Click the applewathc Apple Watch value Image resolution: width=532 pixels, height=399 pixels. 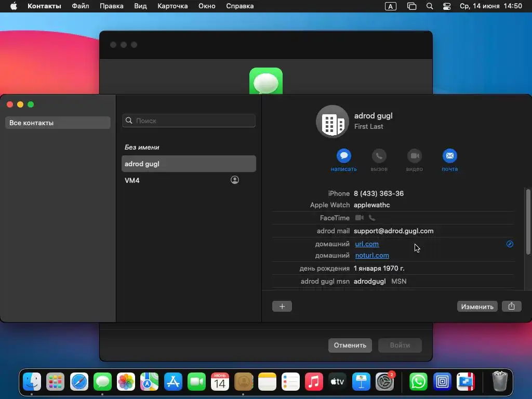[x=371, y=205]
